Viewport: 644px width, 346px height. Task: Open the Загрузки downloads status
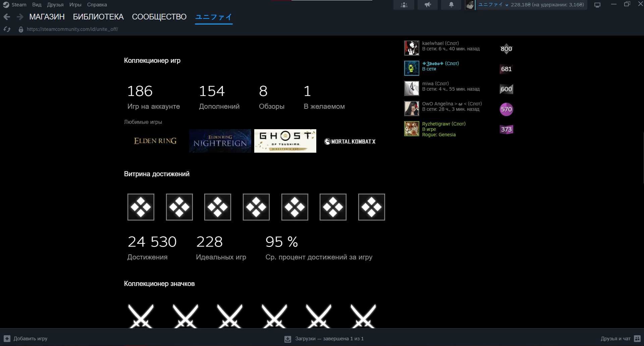coord(324,339)
